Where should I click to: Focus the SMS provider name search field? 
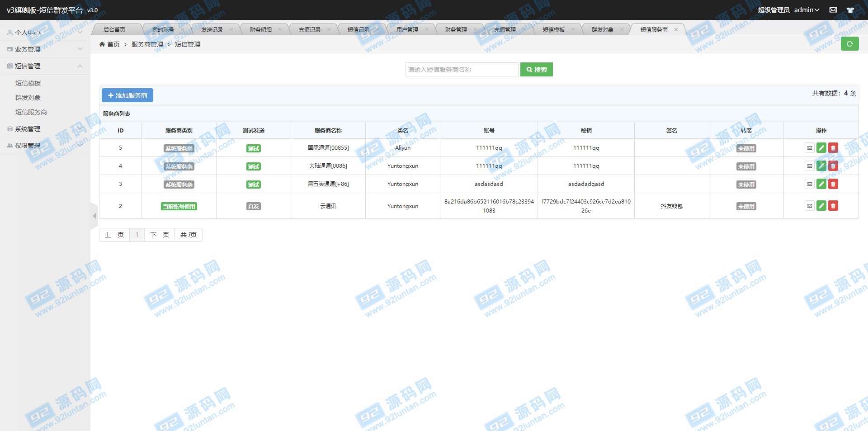pyautogui.click(x=461, y=70)
